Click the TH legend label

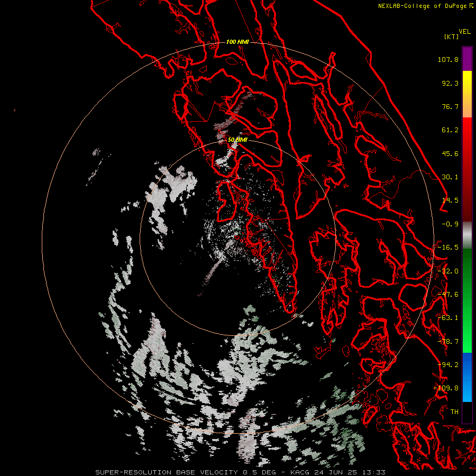pyautogui.click(x=454, y=412)
